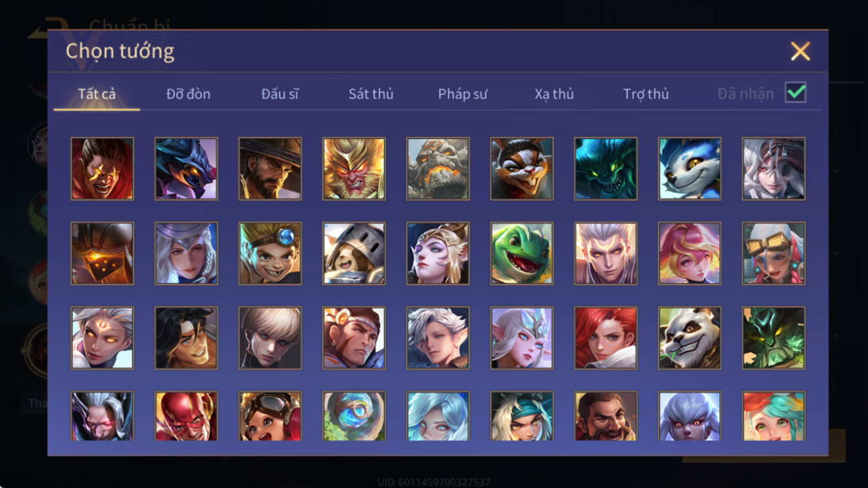Select the raccoon cat hero portrait

coord(521,169)
